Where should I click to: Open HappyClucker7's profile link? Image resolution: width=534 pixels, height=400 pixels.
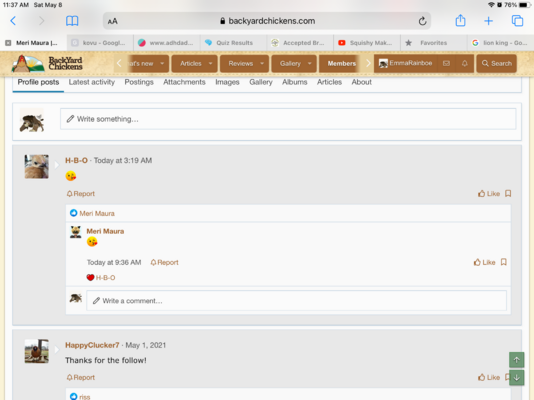[x=92, y=345]
